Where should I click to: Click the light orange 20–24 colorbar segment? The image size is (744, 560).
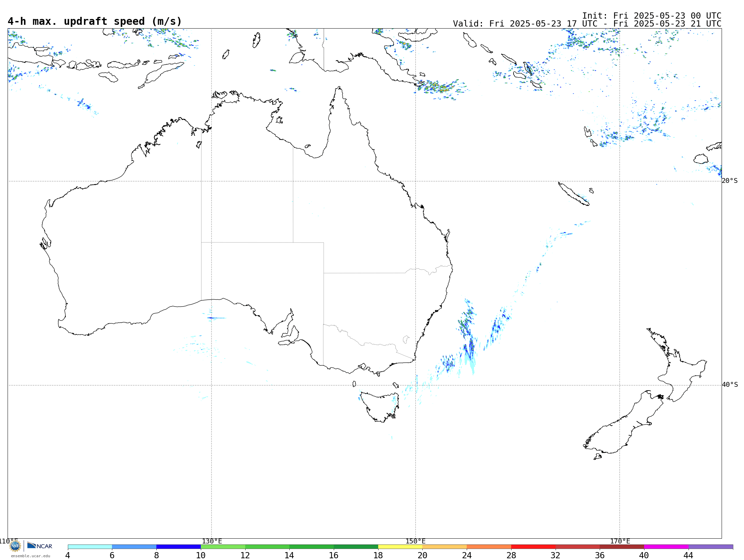point(445,547)
